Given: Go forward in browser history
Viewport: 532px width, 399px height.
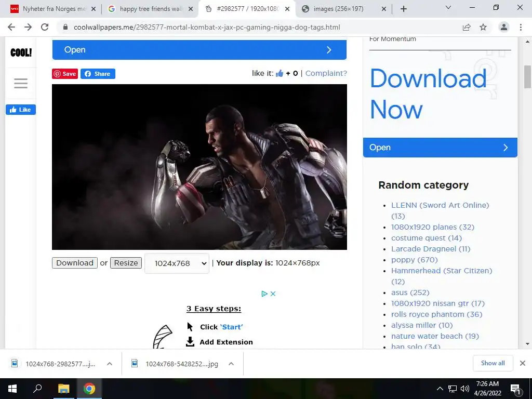Looking at the screenshot, I should [28, 27].
